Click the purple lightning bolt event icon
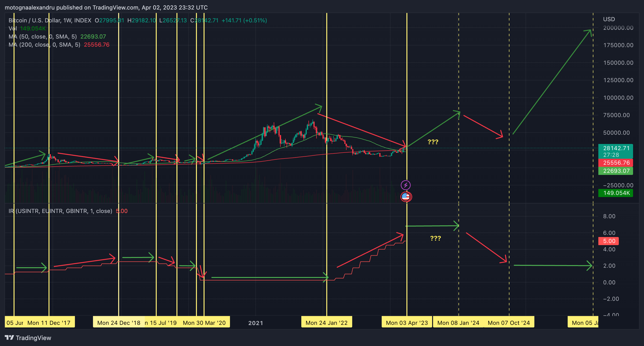This screenshot has width=644, height=346. click(405, 185)
